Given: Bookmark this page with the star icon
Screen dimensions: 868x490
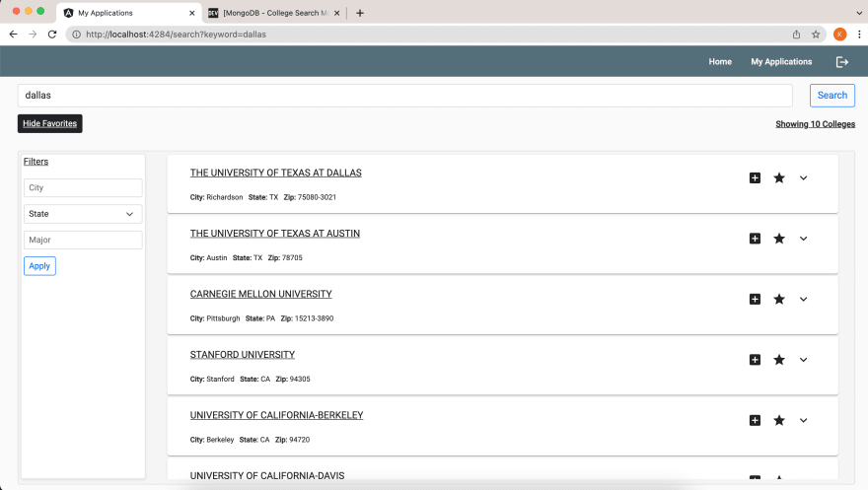Looking at the screenshot, I should [x=816, y=35].
